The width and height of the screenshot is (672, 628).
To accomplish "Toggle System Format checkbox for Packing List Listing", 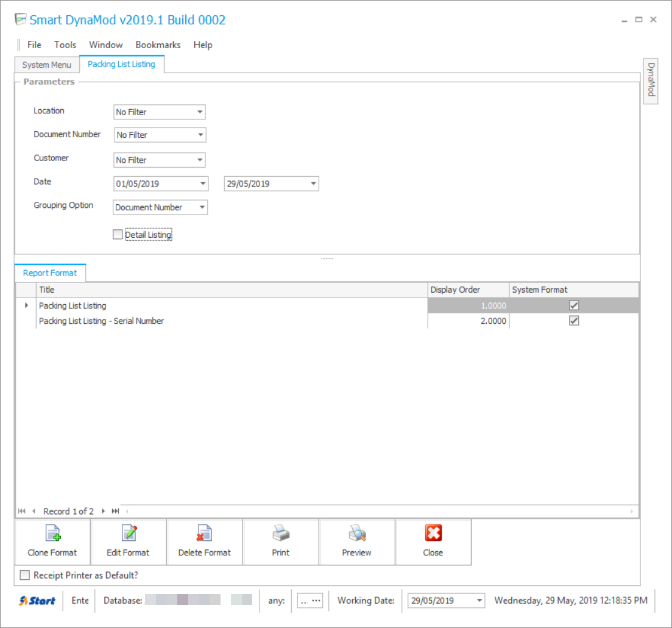I will (574, 305).
